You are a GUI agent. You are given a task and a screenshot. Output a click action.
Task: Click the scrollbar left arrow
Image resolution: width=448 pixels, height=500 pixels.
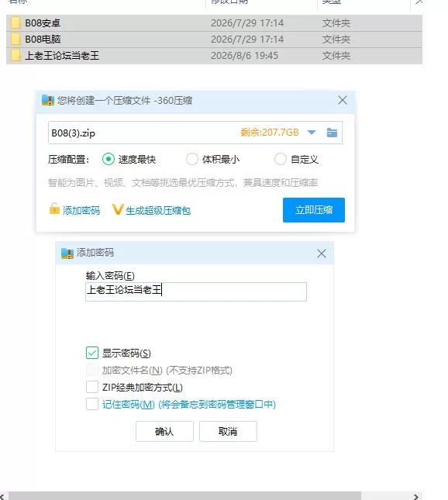[x=2, y=496]
